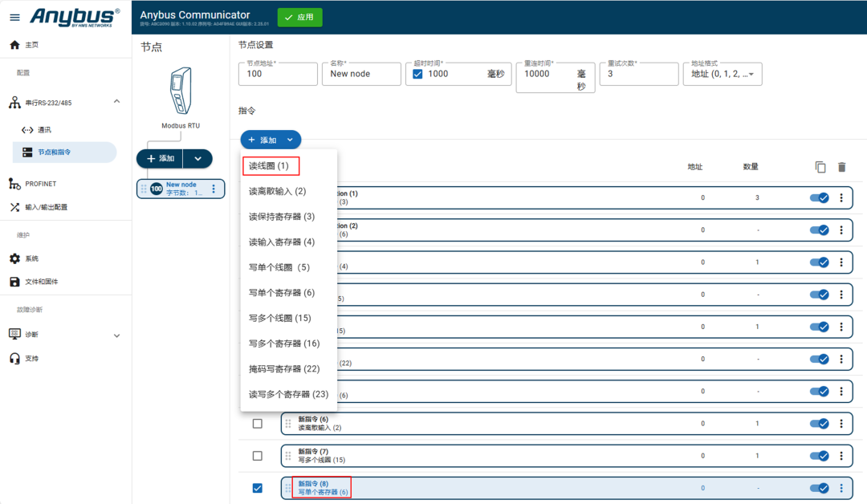Click the 重试次数 retry count field
This screenshot has height=504, width=867.
[638, 73]
